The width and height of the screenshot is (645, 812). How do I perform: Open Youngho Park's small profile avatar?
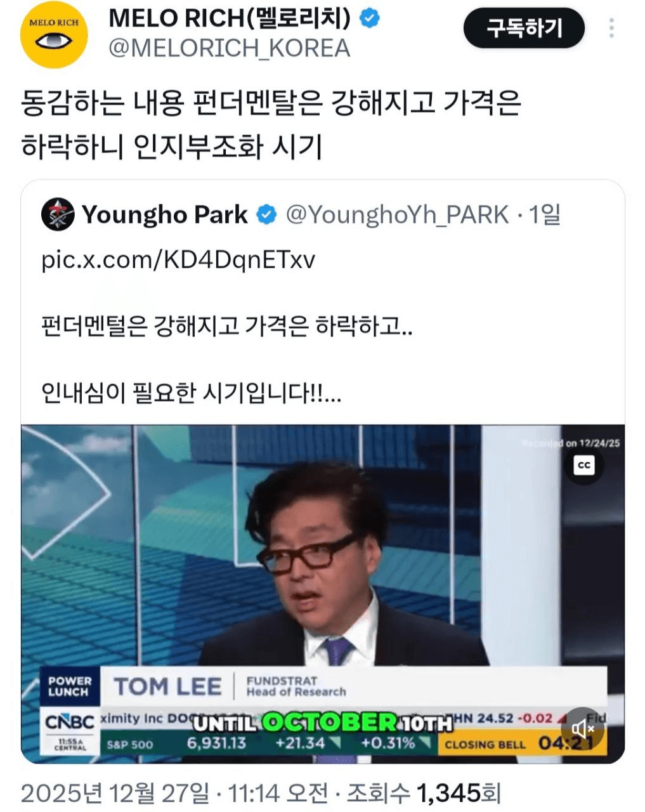[58, 214]
